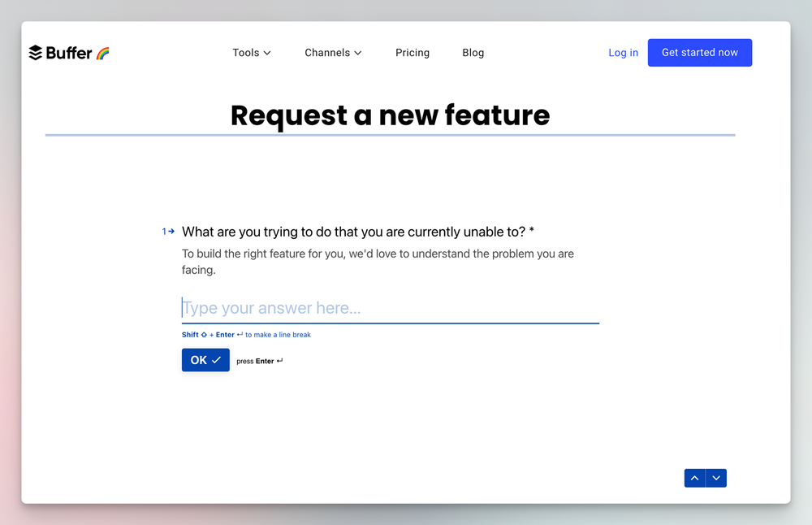Click the progress bar under the page title

point(391,133)
